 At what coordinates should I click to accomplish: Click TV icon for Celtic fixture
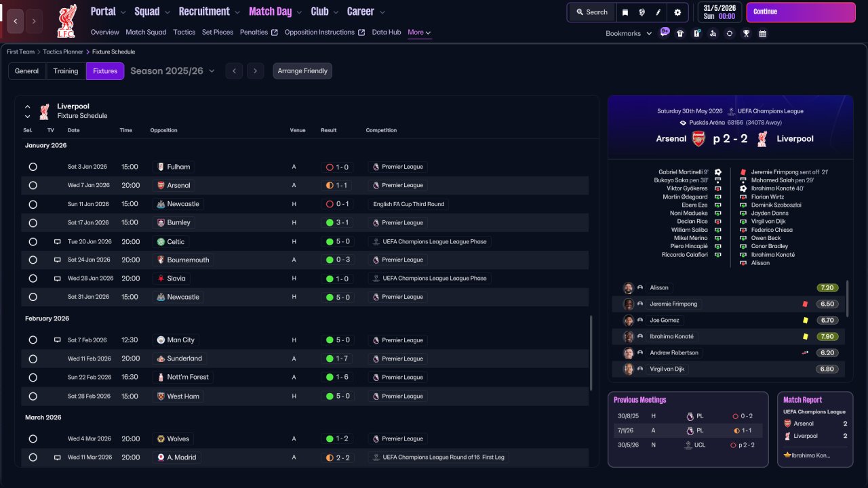click(58, 242)
